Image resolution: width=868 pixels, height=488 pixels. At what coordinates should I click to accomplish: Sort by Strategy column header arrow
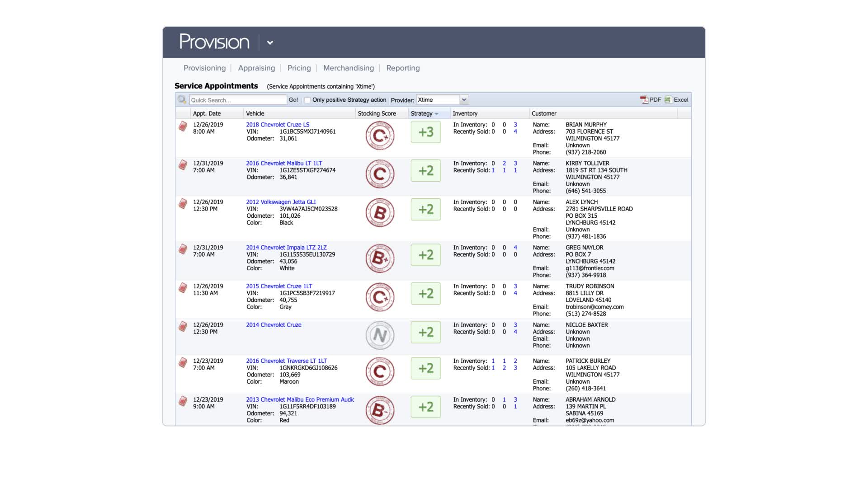[436, 114]
